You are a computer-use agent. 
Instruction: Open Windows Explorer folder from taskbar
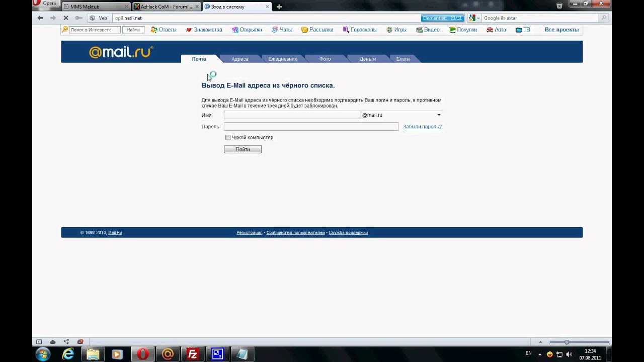pos(93,354)
